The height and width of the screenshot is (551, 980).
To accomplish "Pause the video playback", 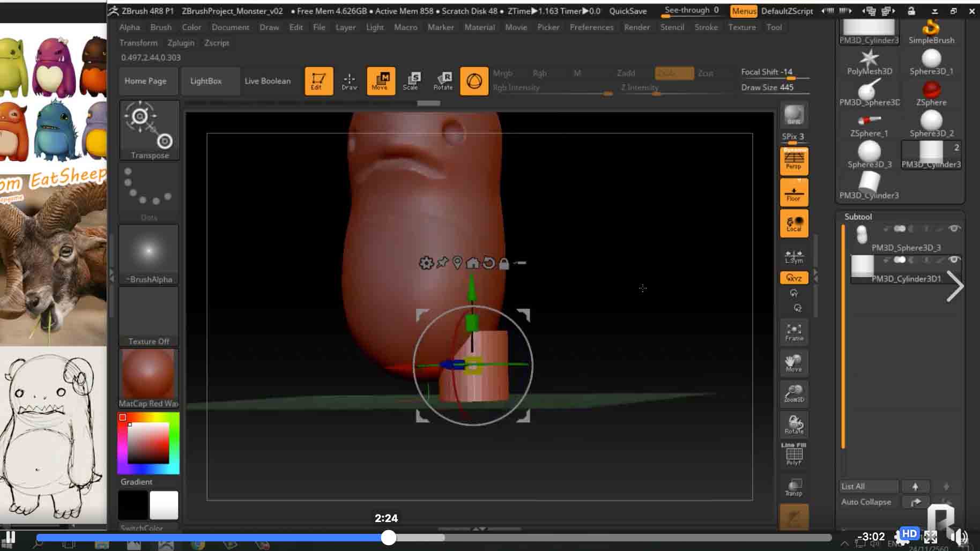I will (10, 537).
